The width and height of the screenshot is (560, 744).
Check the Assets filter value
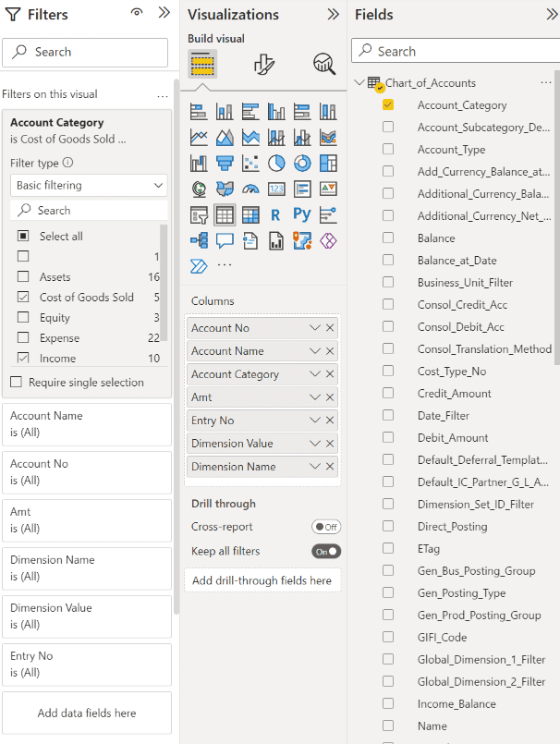pos(23,276)
